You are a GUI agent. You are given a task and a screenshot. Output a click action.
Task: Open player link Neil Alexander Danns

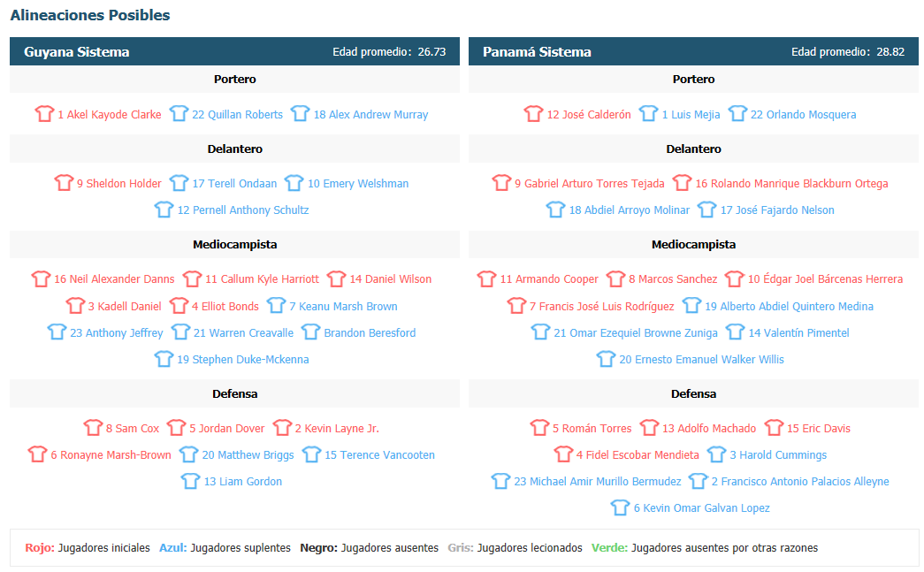[x=114, y=279]
